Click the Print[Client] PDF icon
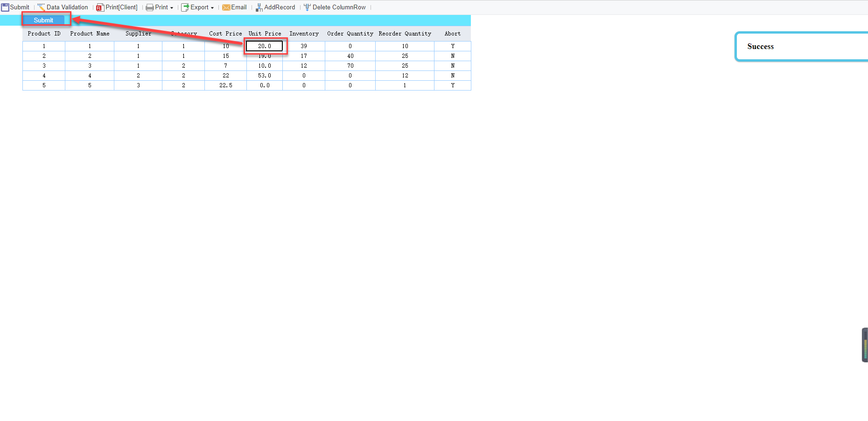 click(x=100, y=7)
